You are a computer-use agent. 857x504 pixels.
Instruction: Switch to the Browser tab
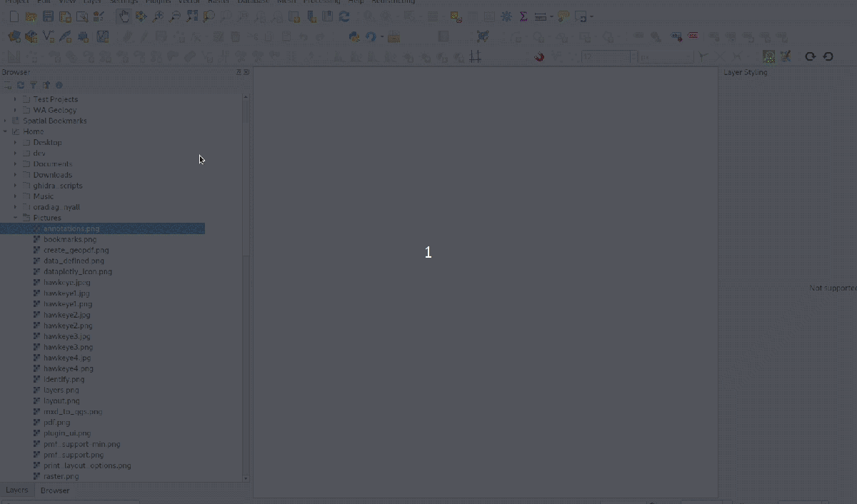point(55,490)
